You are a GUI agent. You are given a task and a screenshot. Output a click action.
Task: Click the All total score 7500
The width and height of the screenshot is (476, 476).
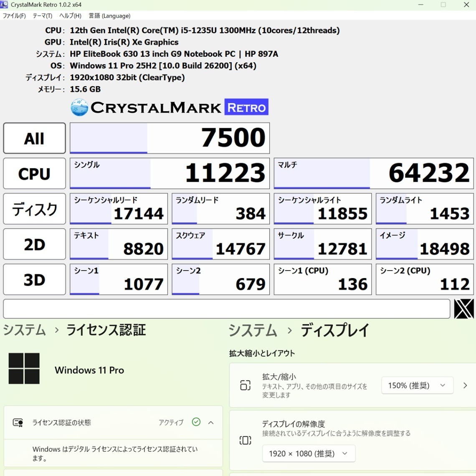170,138
